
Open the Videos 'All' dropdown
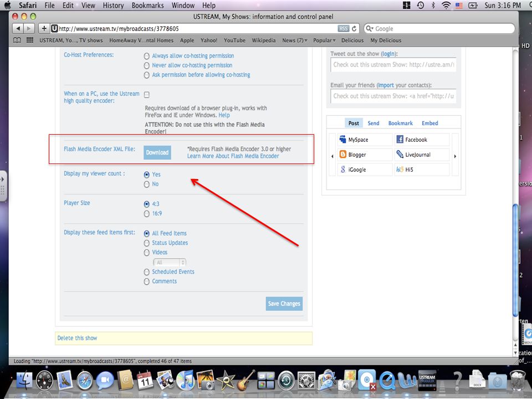170,262
